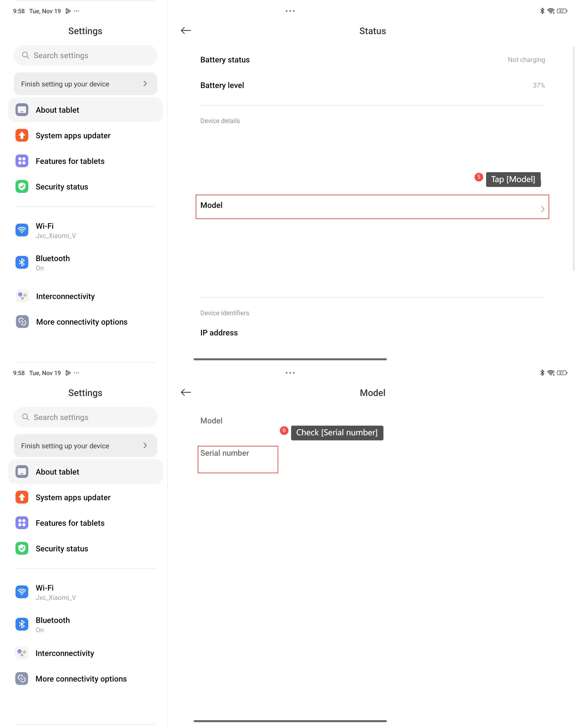
Task: Click the bottom Search settings field
Action: pos(85,417)
